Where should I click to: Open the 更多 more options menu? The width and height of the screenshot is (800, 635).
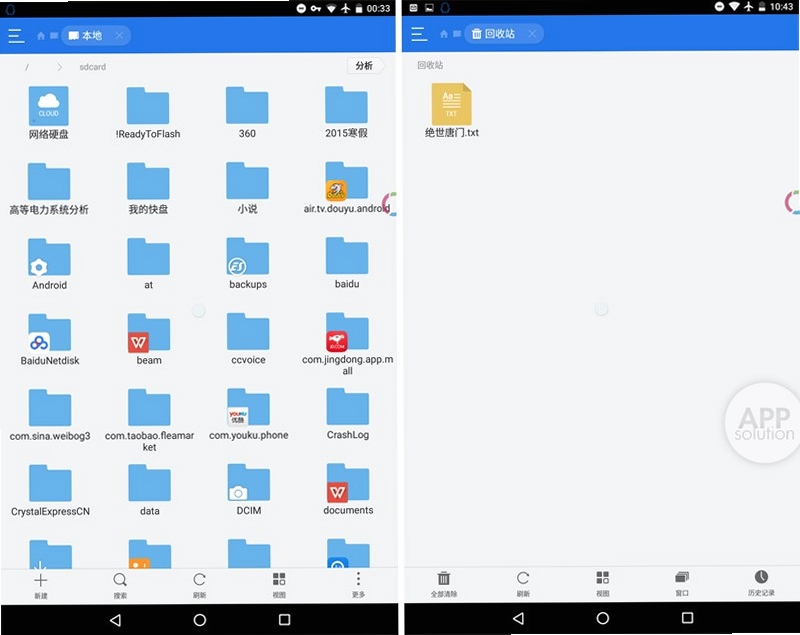358,585
